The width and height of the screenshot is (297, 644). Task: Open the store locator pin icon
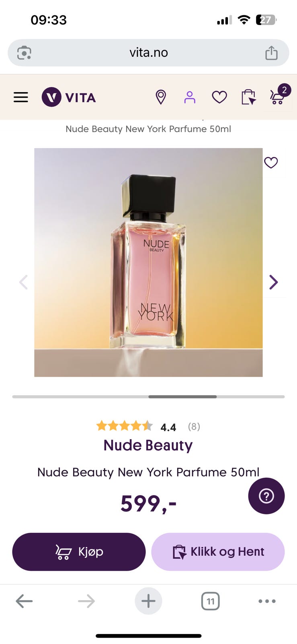[161, 97]
